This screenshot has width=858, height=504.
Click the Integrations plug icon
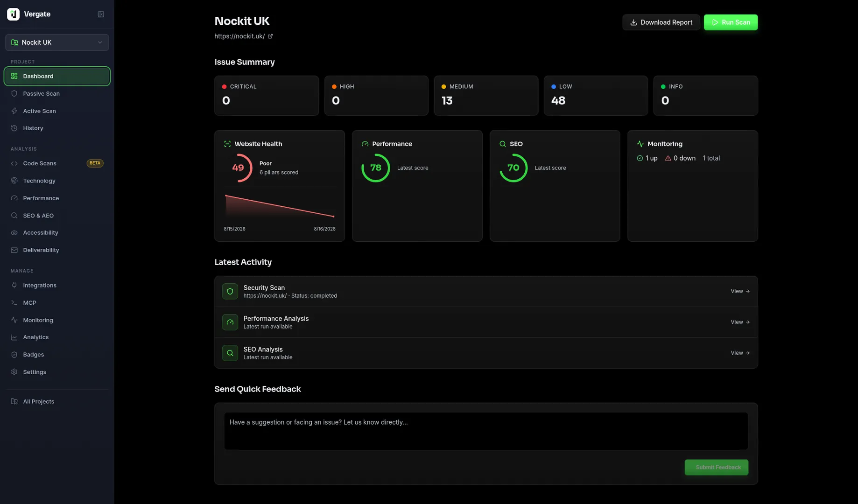coord(14,286)
